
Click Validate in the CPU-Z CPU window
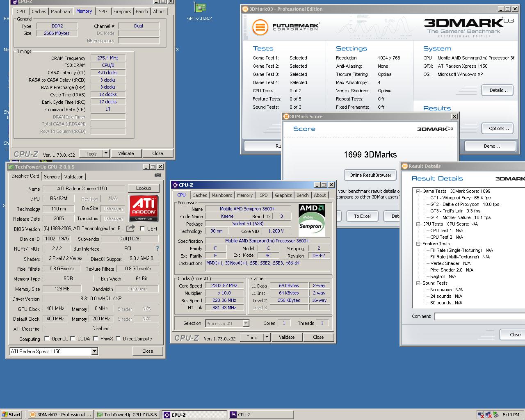287,337
